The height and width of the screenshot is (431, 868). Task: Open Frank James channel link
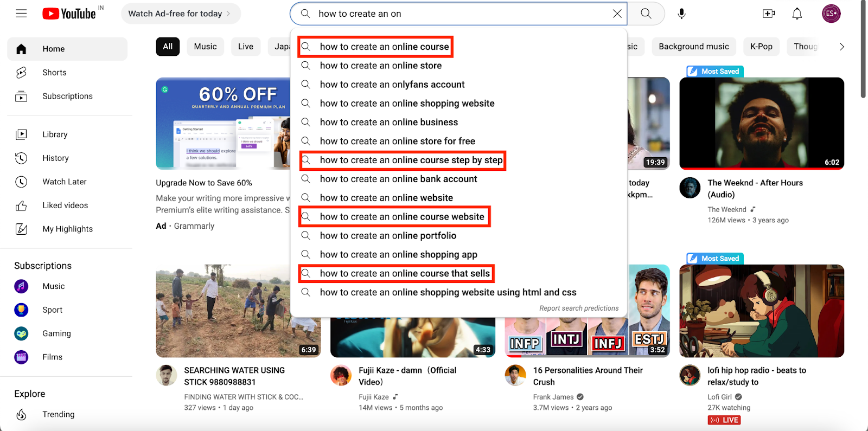pos(553,397)
